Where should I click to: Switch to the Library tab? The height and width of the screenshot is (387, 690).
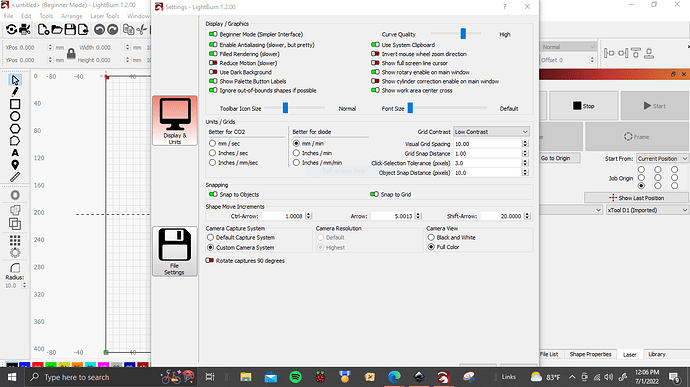657,354
